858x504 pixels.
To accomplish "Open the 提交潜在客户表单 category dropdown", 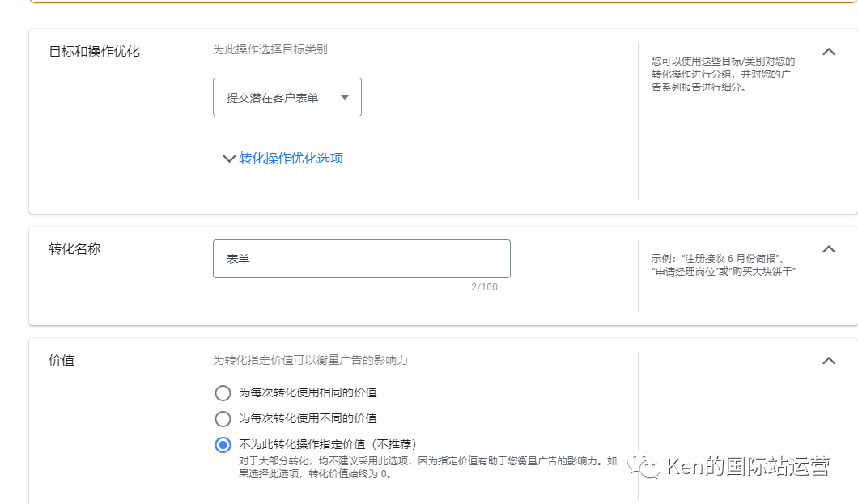I will tap(287, 98).
